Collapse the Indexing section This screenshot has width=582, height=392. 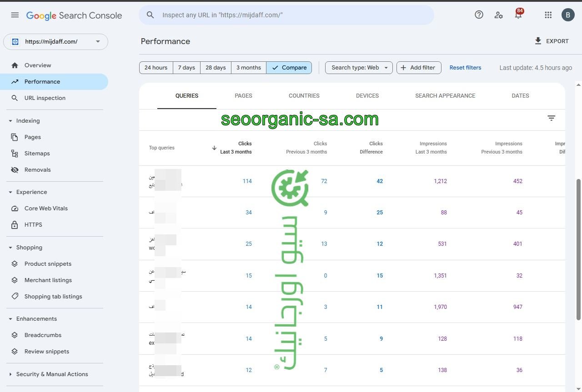pyautogui.click(x=10, y=121)
